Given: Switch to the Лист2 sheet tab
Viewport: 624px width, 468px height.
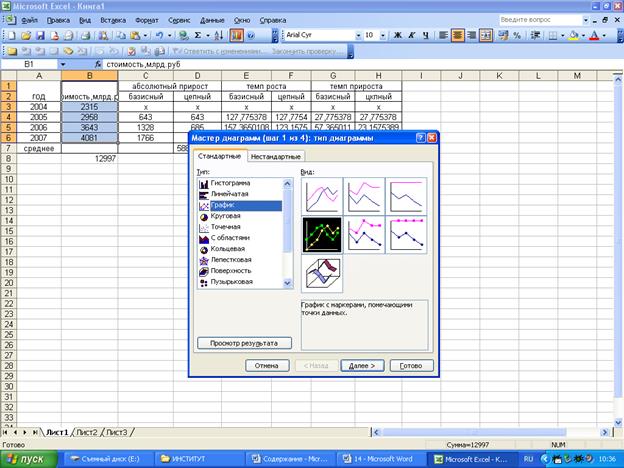Looking at the screenshot, I should pyautogui.click(x=87, y=431).
